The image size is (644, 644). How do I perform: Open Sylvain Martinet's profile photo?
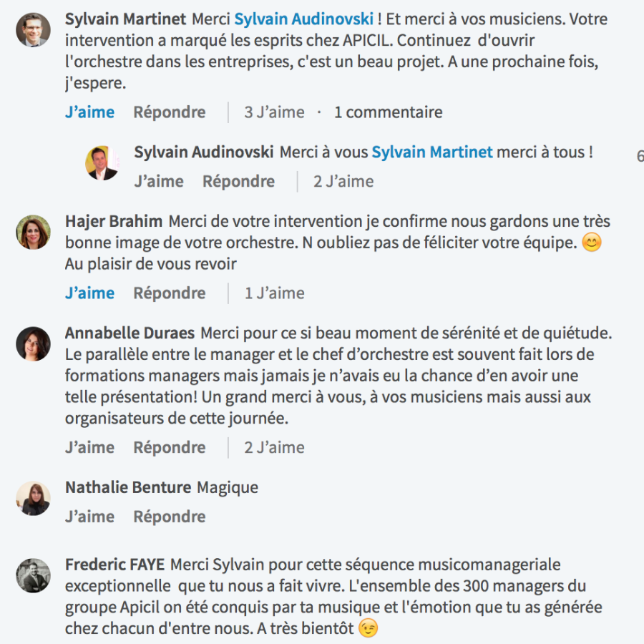[33, 30]
